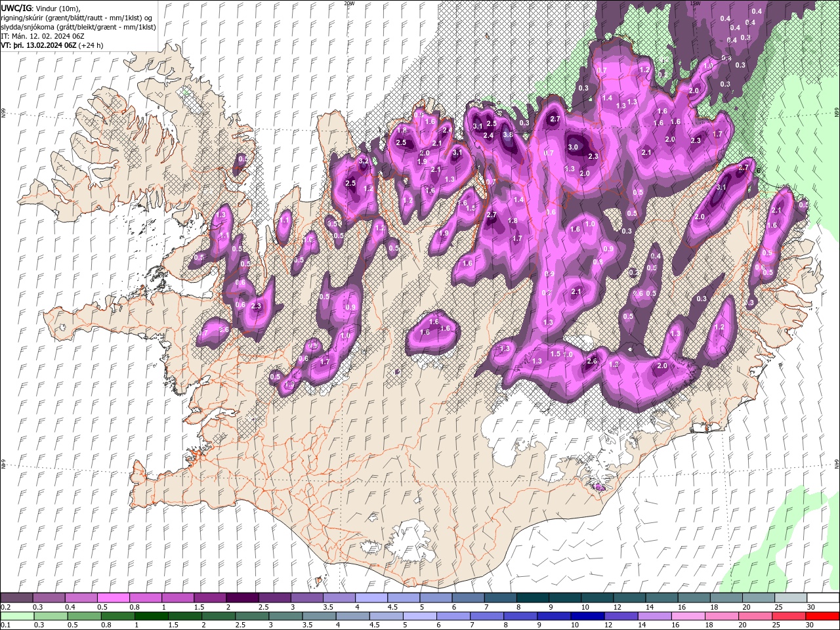Click the "25" label in upper legend row

pyautogui.click(x=778, y=608)
